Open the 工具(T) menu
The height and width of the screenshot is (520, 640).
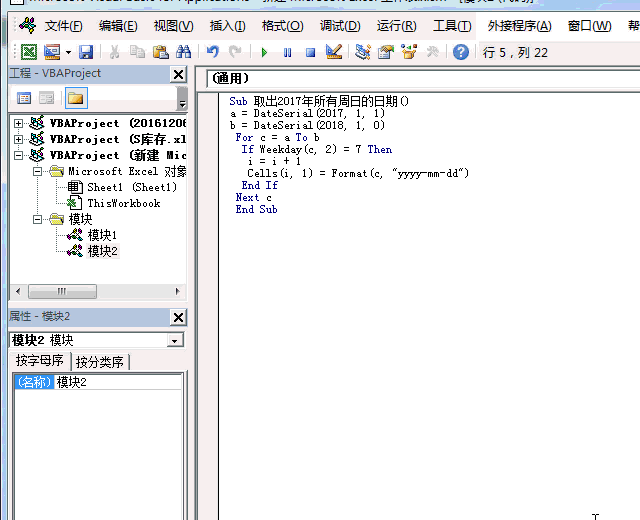(452, 26)
